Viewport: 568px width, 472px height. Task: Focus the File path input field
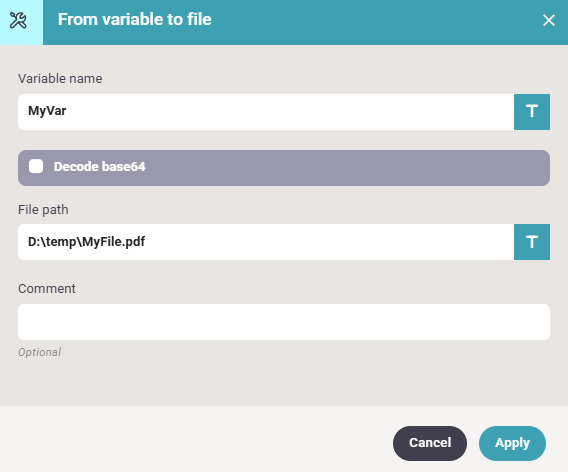[x=266, y=242]
